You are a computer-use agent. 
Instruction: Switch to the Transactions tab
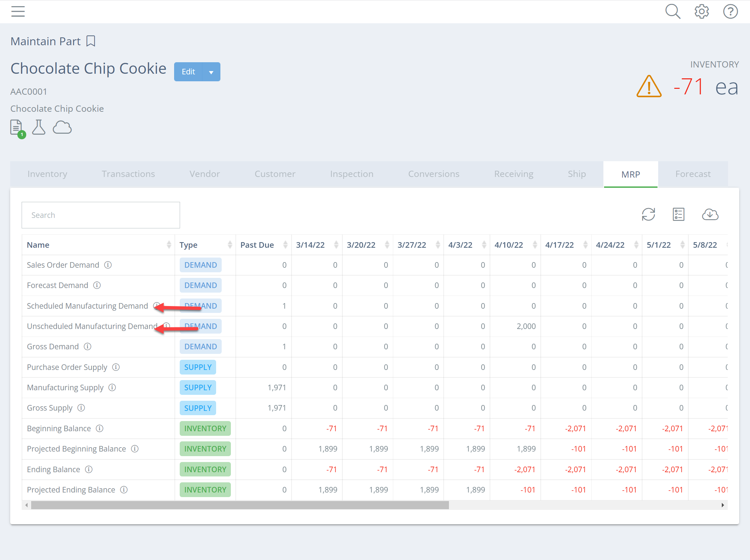click(128, 174)
